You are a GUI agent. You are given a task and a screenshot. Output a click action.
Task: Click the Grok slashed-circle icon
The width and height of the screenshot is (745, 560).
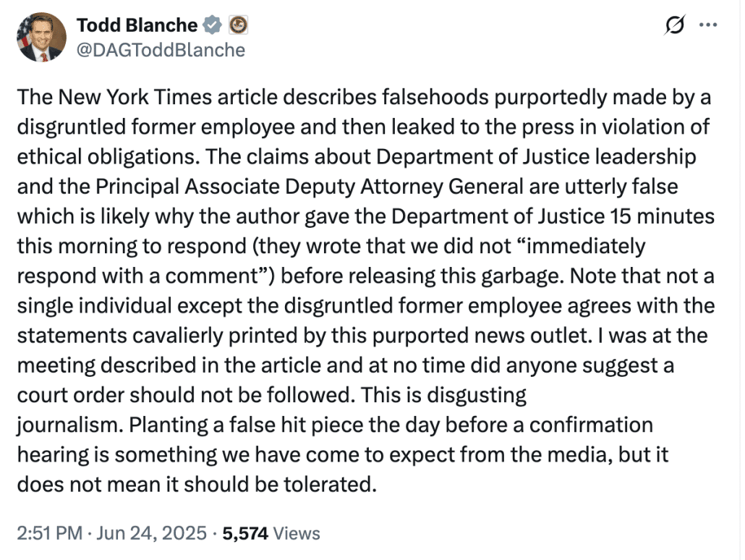(x=674, y=26)
